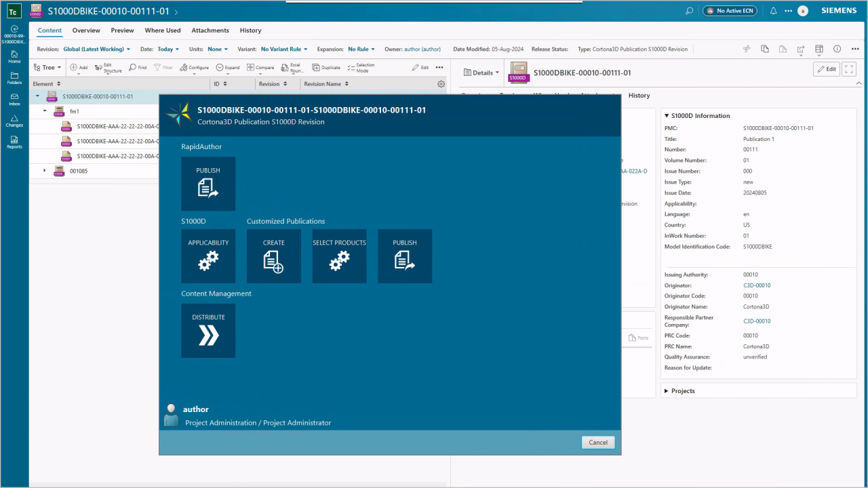
Task: Click Edit in structure toolbar
Action: (420, 68)
